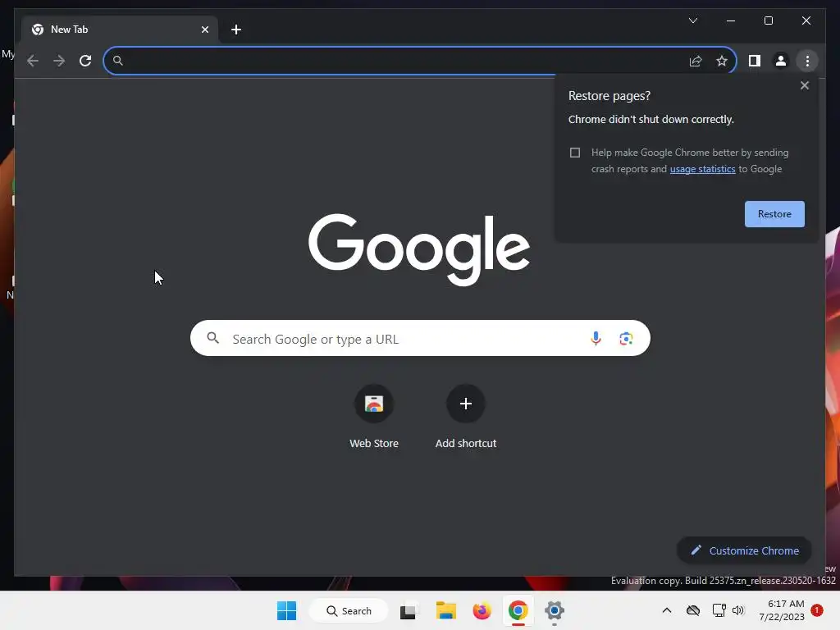Click the Google logo
This screenshot has width=840, height=630.
click(x=419, y=249)
